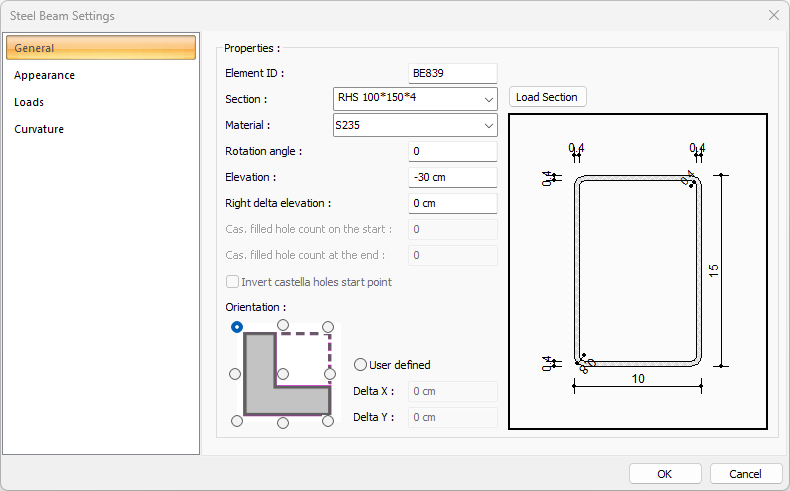Enable the User defined orientation option

pyautogui.click(x=361, y=365)
